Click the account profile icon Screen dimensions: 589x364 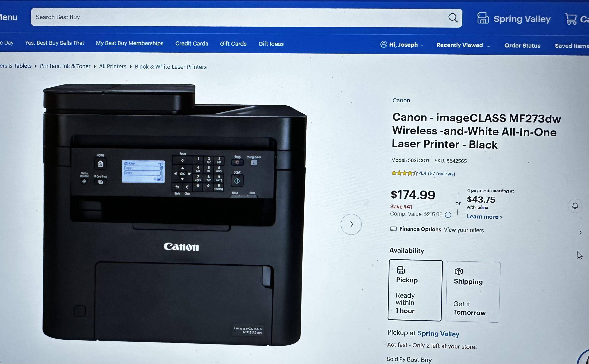[x=384, y=45]
